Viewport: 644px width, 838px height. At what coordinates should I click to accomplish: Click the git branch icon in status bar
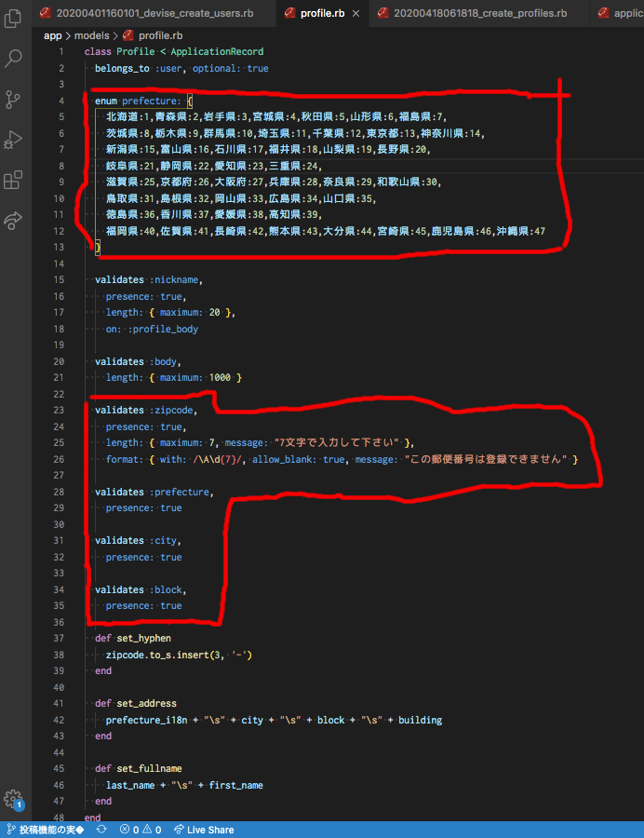[10, 830]
